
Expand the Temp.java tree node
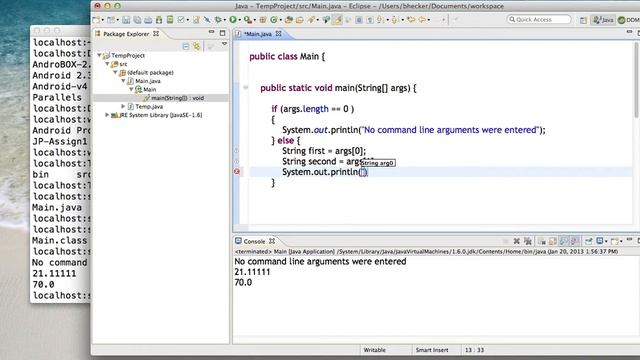click(123, 106)
